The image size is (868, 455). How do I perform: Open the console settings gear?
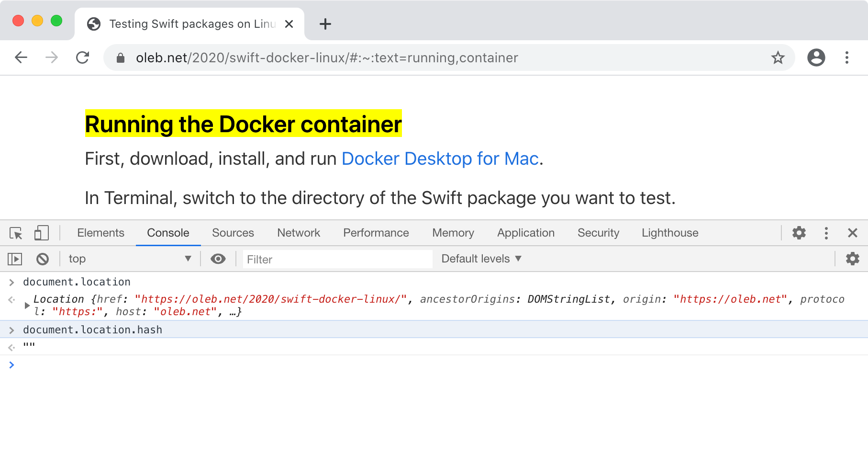click(852, 259)
